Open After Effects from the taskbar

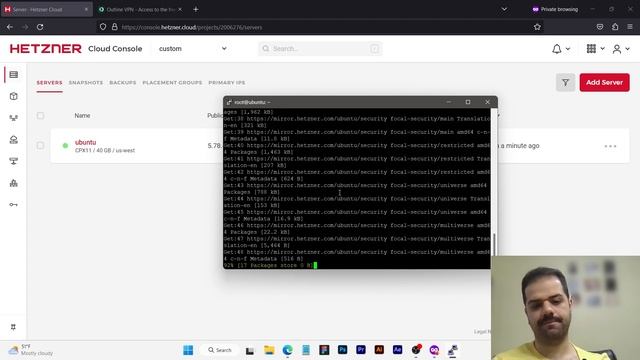(x=398, y=350)
